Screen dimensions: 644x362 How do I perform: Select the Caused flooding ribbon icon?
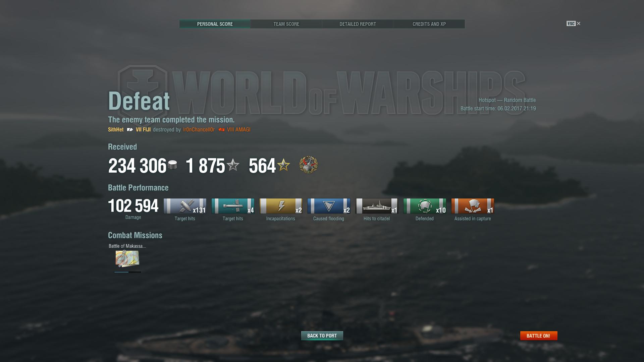(x=329, y=206)
